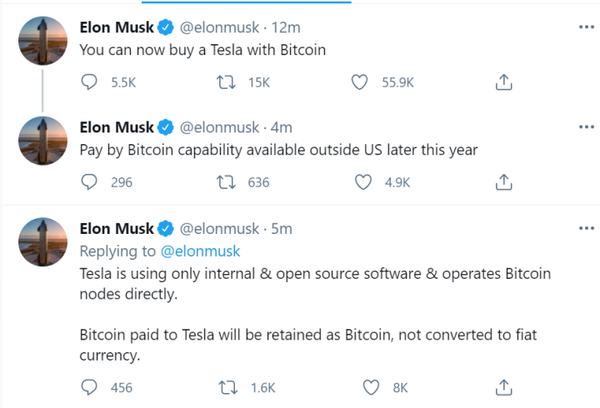Open more options on the 5m tweet

(586, 228)
